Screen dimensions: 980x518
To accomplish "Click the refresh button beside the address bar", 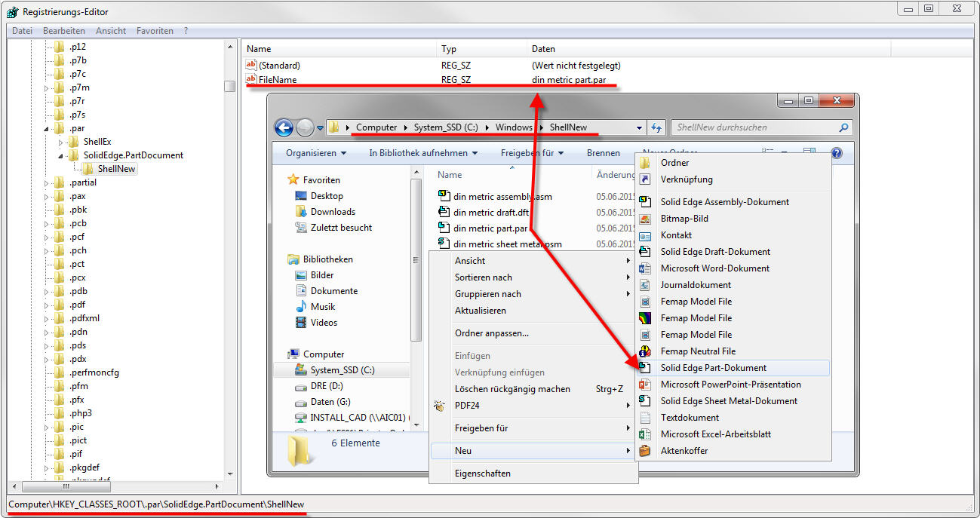I will coord(656,127).
